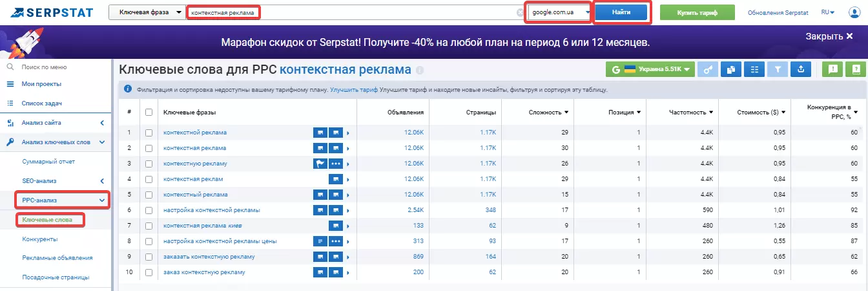Open the 'Обновления Serpstat' link
This screenshot has width=868, height=291.
click(777, 12)
